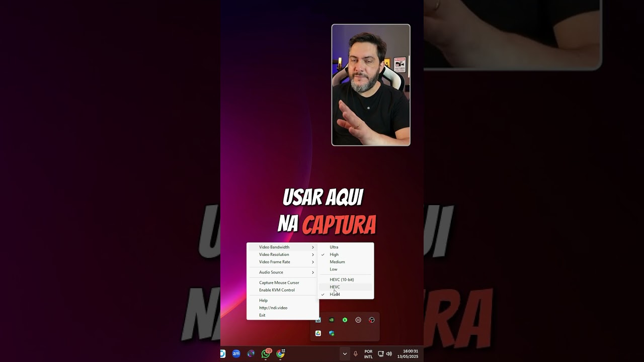Open network status icon in system tray
The image size is (644, 362).
point(381,354)
